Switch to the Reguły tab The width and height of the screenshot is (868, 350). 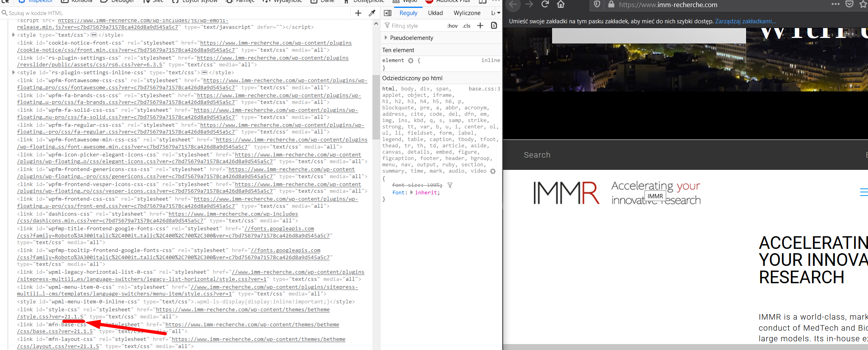(408, 13)
